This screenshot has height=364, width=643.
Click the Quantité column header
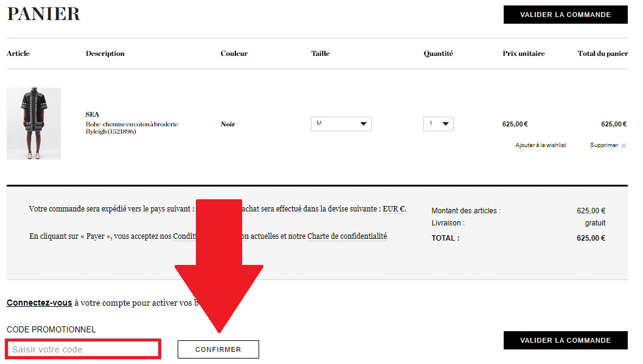[439, 53]
